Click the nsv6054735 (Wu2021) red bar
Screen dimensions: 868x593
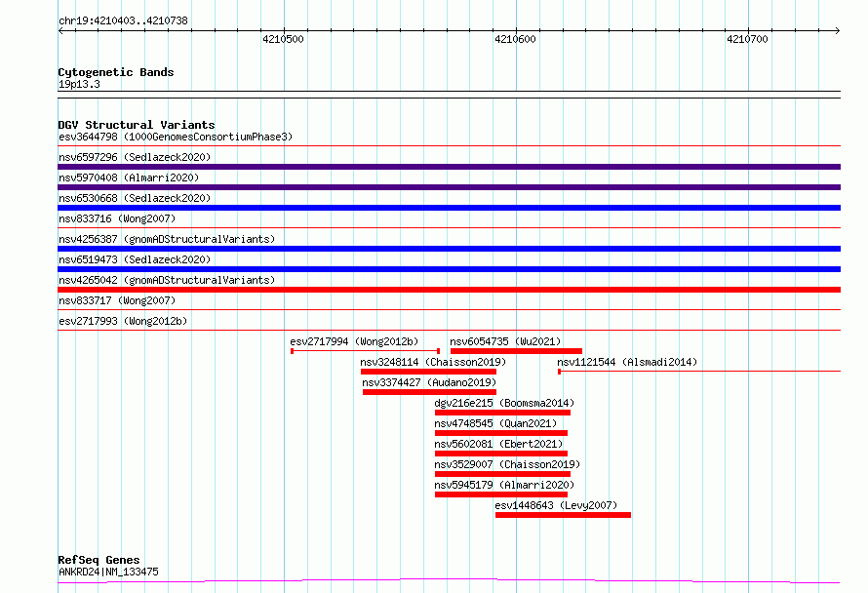pos(516,351)
